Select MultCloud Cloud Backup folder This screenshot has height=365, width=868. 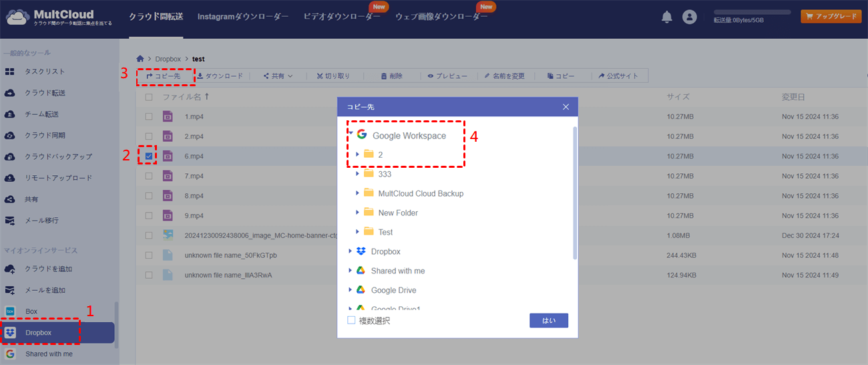pos(421,193)
